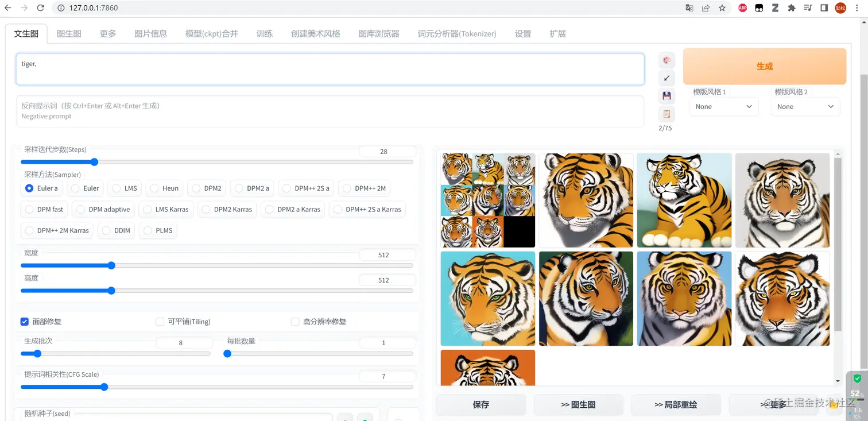Click the orange 生成 generate button
This screenshot has height=421, width=868.
pyautogui.click(x=764, y=66)
